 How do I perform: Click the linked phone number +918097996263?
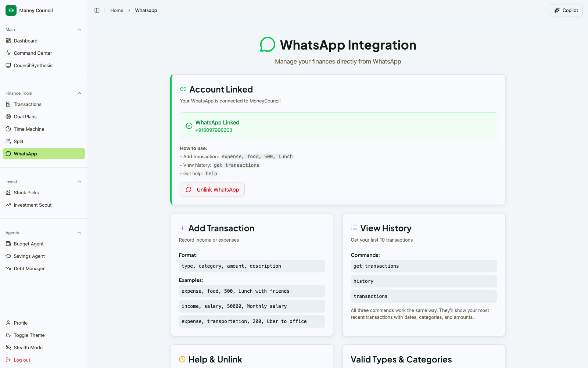[x=214, y=130]
